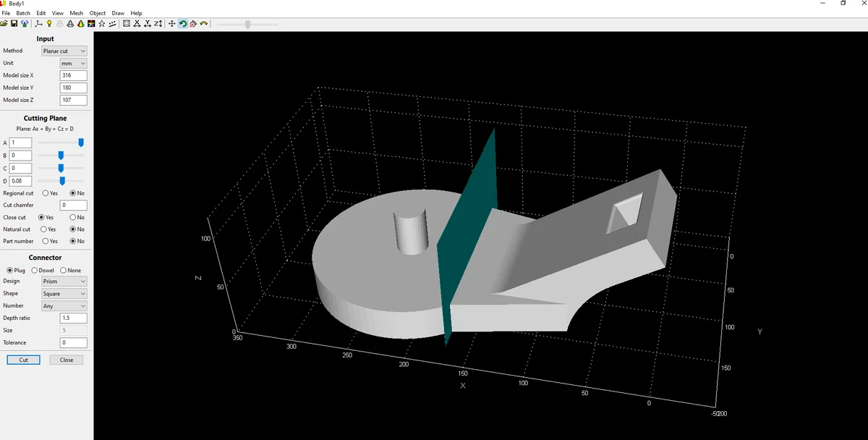Click the dotted wireframe pyramid icon
868x440 pixels.
[60, 24]
